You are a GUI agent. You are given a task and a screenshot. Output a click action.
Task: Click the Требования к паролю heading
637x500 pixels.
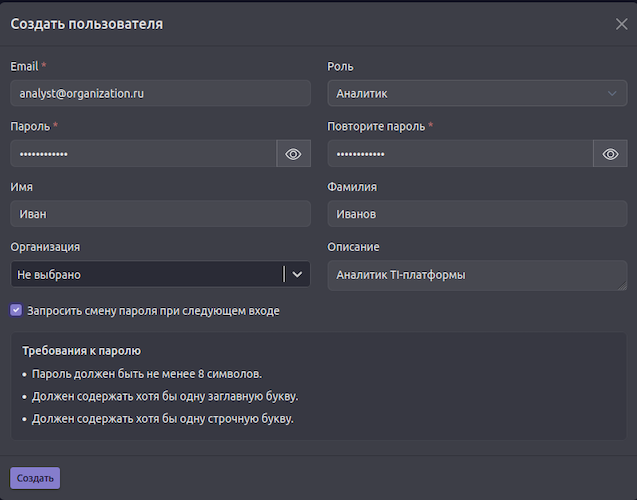tap(81, 351)
